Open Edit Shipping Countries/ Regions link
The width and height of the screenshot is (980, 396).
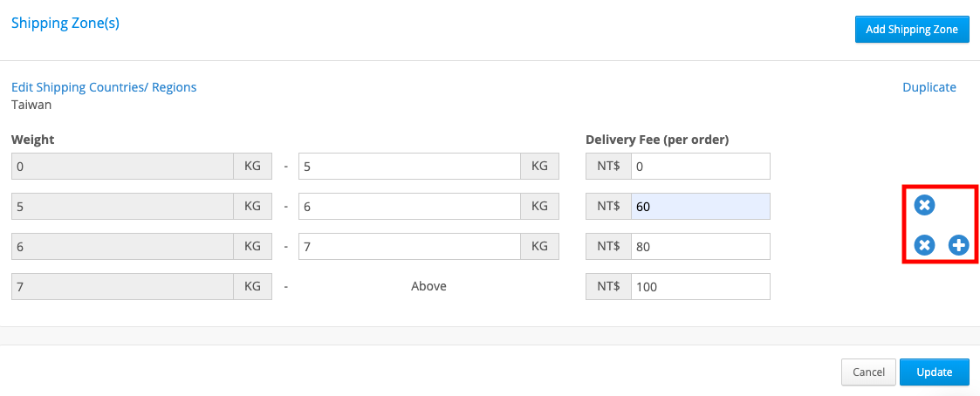point(104,87)
